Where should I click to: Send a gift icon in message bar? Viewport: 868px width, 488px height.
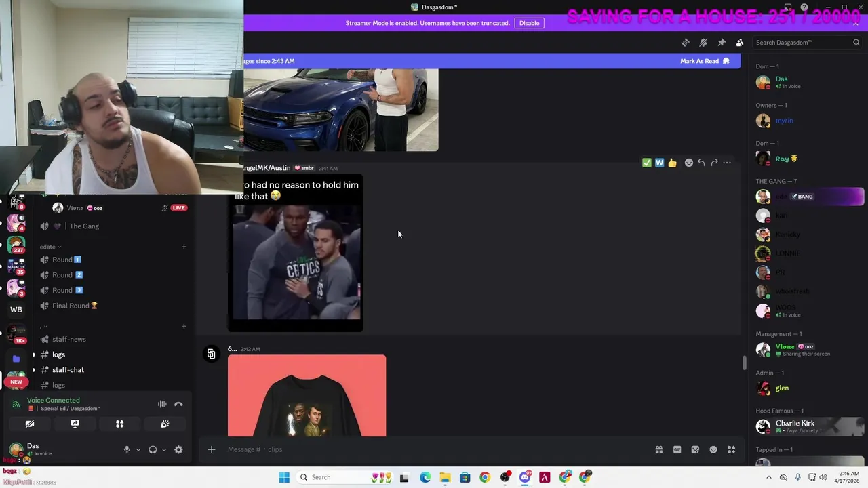tap(658, 449)
